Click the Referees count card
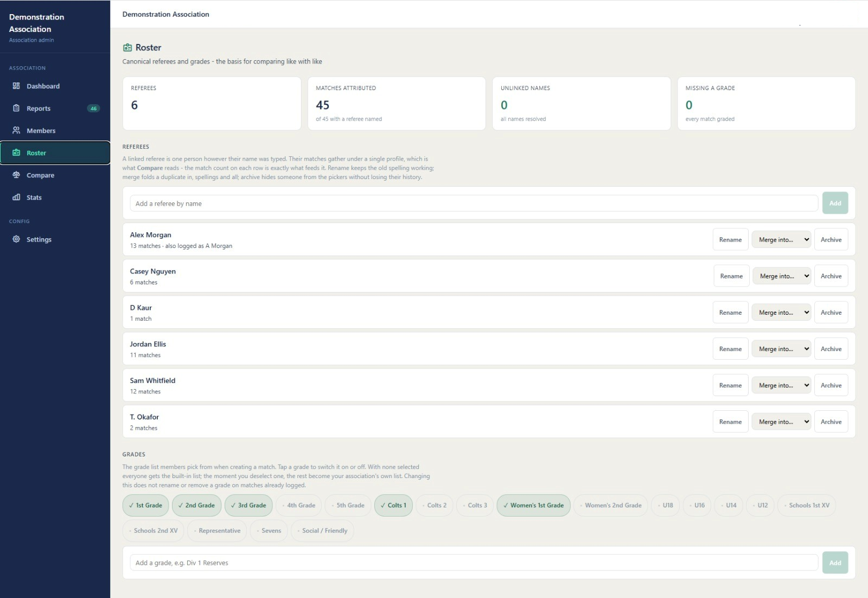The width and height of the screenshot is (868, 598). (x=212, y=103)
